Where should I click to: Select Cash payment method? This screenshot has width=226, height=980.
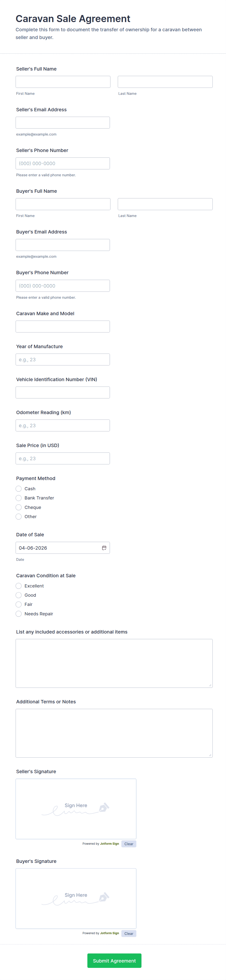click(x=19, y=489)
